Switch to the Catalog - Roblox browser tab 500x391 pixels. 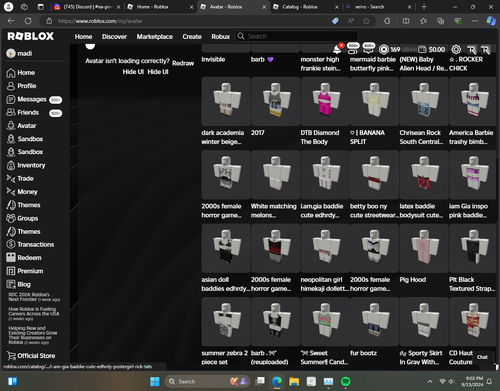(306, 7)
